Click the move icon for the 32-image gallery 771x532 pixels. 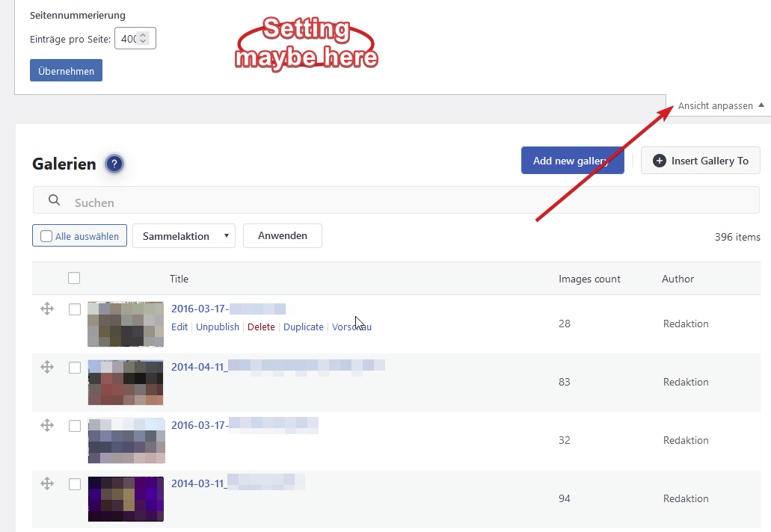point(47,425)
